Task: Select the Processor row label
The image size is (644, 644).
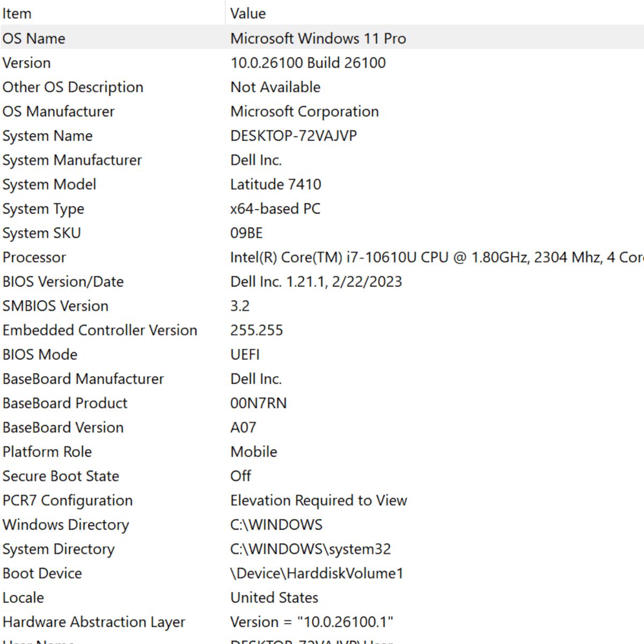Action: (34, 258)
